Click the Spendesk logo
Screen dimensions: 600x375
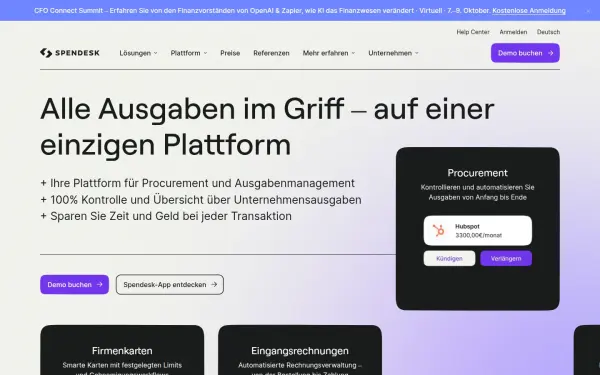click(70, 53)
